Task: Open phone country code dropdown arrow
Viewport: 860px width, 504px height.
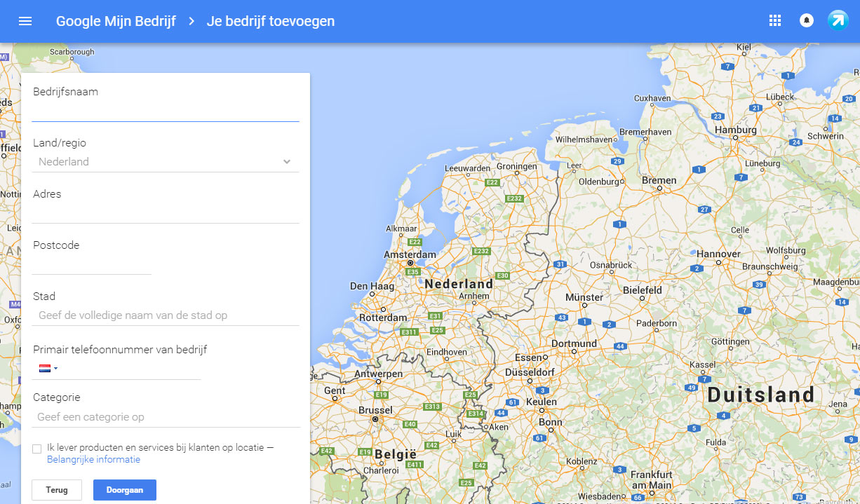Action: [56, 369]
